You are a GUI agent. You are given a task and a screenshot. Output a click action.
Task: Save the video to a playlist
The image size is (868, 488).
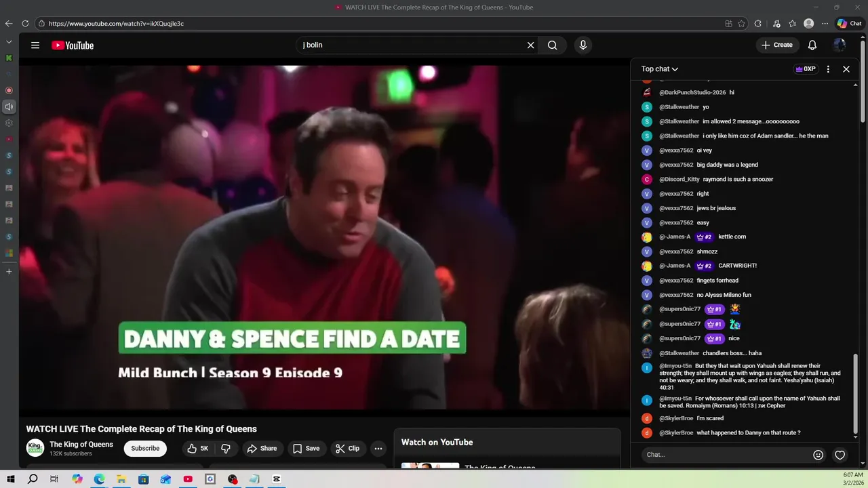(306, 449)
